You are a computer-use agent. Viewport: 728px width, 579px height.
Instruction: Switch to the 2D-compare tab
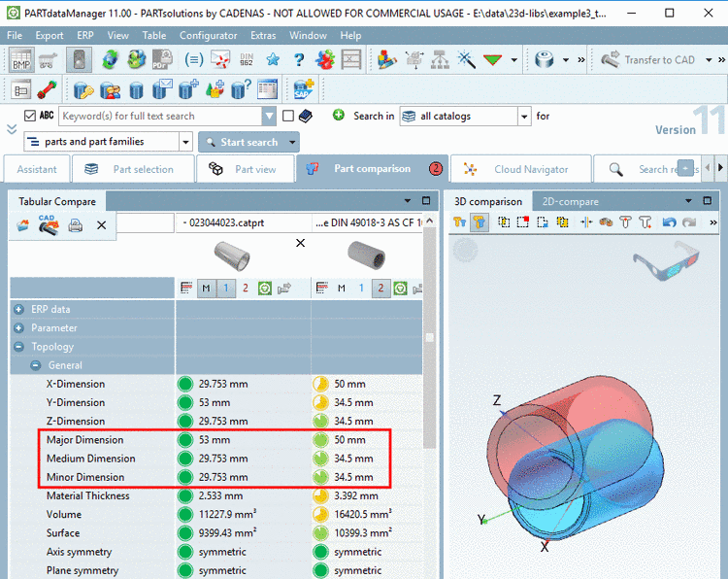coord(570,201)
